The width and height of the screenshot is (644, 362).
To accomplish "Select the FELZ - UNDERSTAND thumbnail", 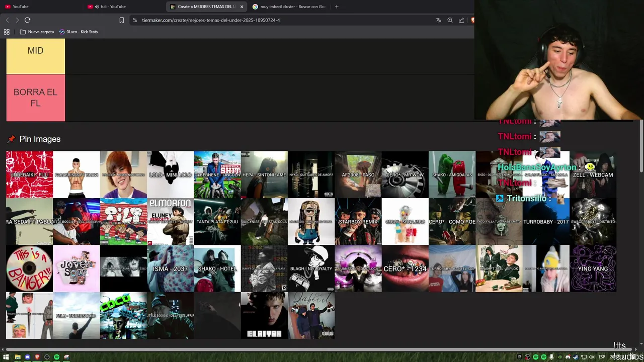I will (x=76, y=315).
